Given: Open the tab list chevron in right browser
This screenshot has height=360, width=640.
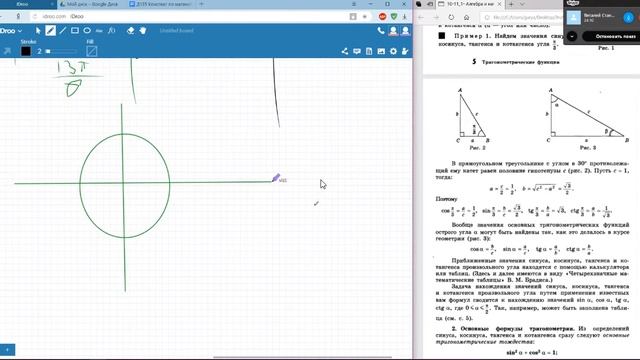Looking at the screenshot, I should [x=522, y=4].
